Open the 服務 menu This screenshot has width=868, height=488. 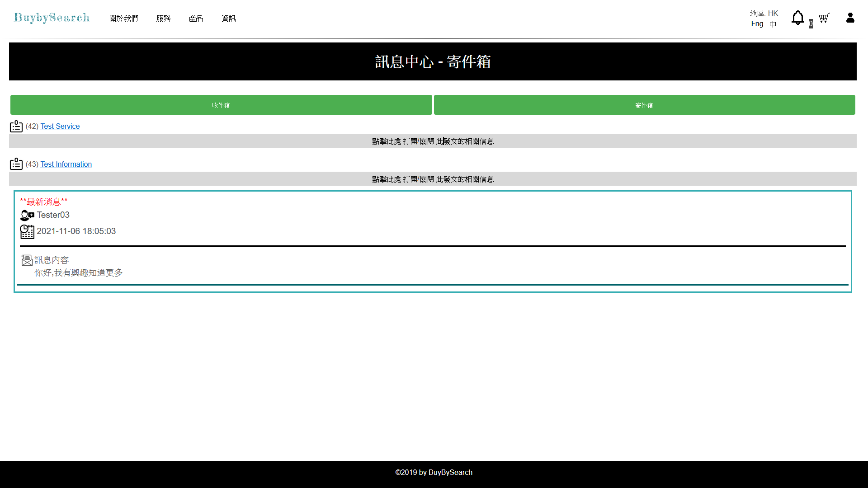tap(163, 19)
